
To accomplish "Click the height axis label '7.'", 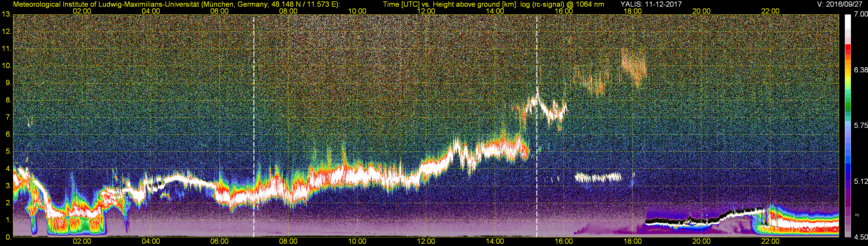I will [x=8, y=117].
